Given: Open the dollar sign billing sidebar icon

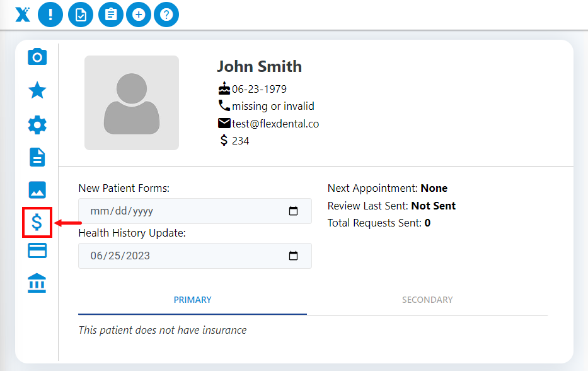Looking at the screenshot, I should [x=37, y=222].
